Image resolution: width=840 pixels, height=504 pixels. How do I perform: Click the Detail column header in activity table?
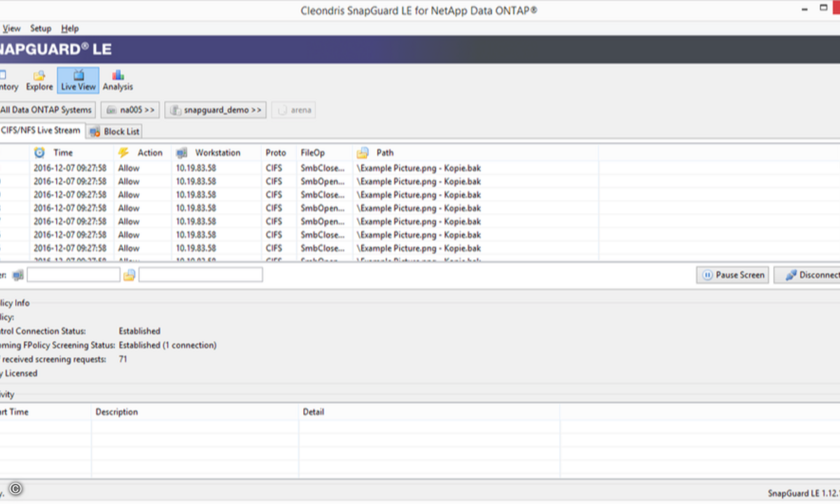click(429, 412)
